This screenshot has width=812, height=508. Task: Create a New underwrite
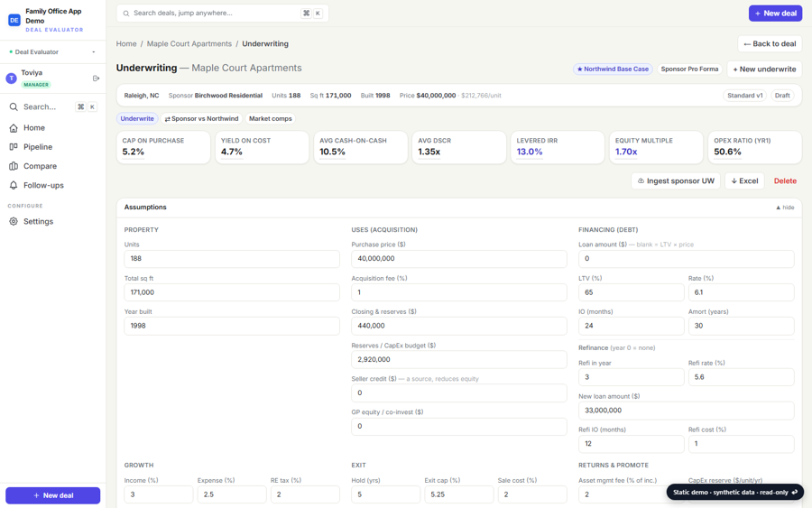764,69
